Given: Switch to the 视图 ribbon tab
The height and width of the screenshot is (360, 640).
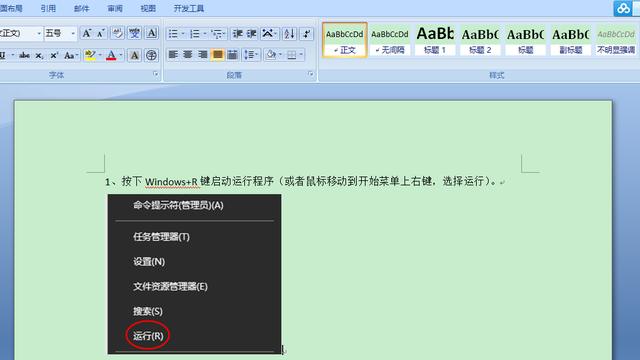Looking at the screenshot, I should click(148, 8).
